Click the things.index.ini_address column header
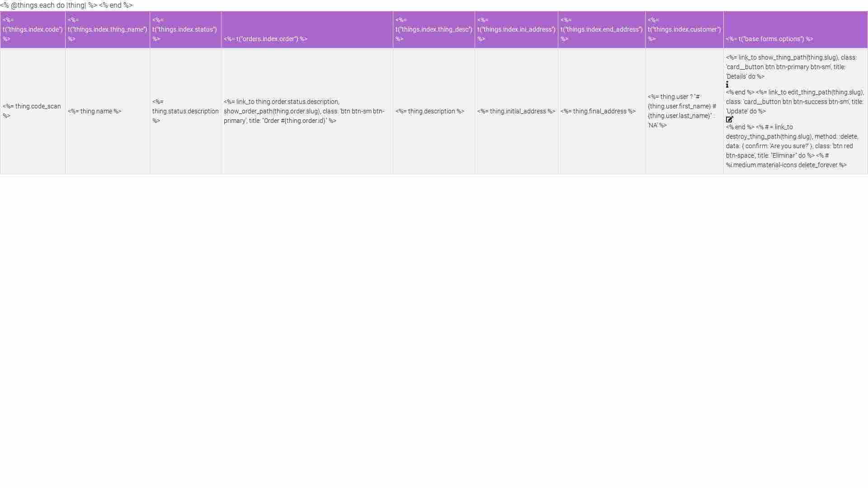Viewport: 868px width, 488px height. tap(516, 30)
